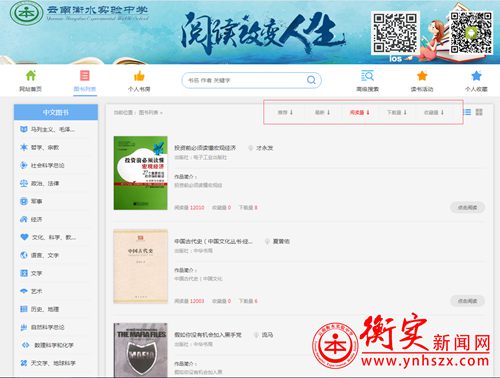The height and width of the screenshot is (378, 500).
Task: Open book title 投资前必须读懂宏观经济
Action: 205,148
